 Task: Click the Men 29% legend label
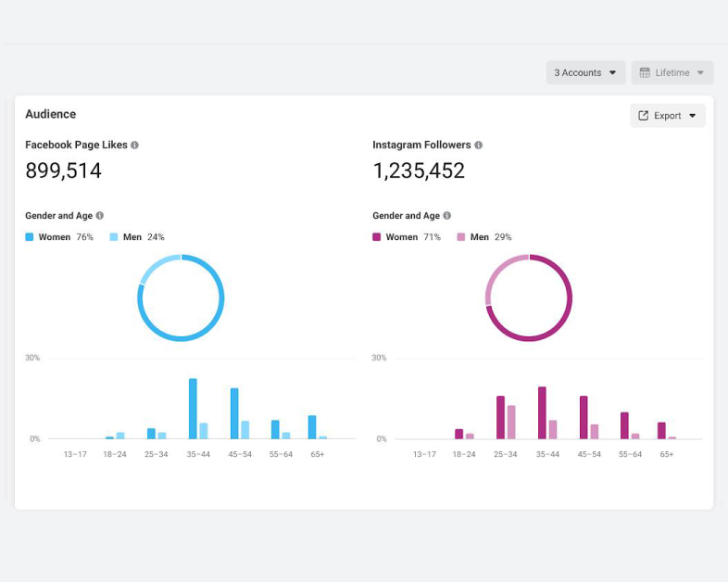tap(491, 237)
